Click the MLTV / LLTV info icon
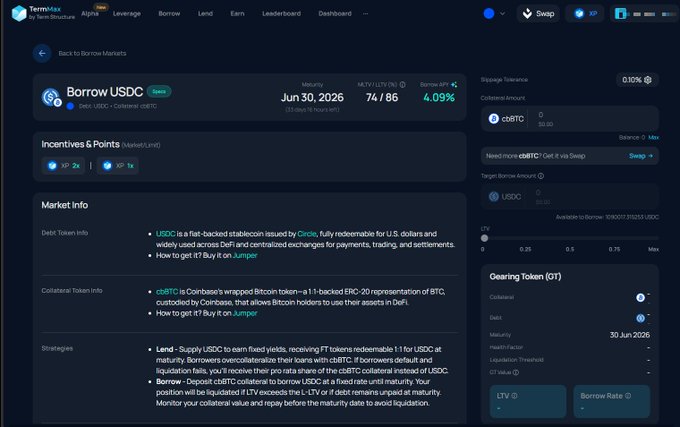The width and height of the screenshot is (680, 427). 402,85
